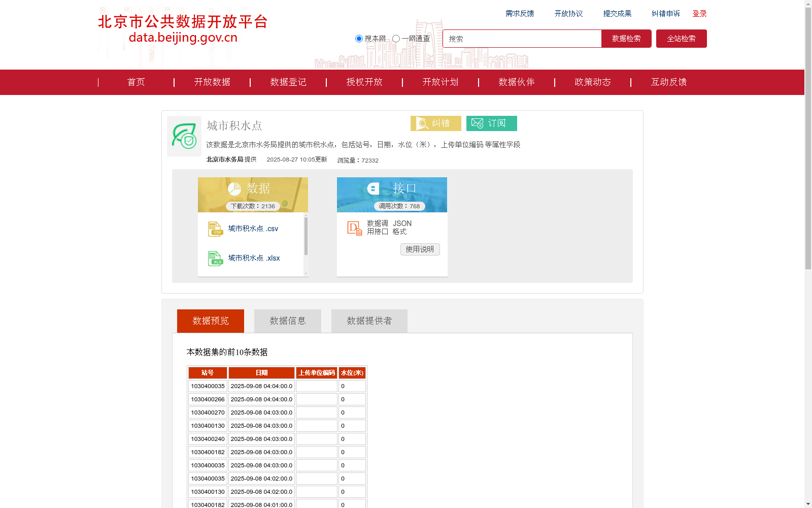Click the 下载次数：2136 badge

pos(253,206)
